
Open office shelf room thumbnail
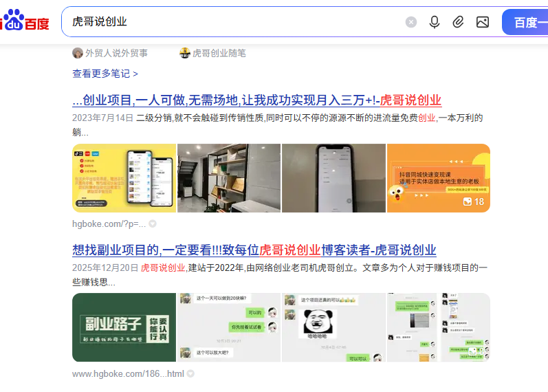click(x=229, y=178)
